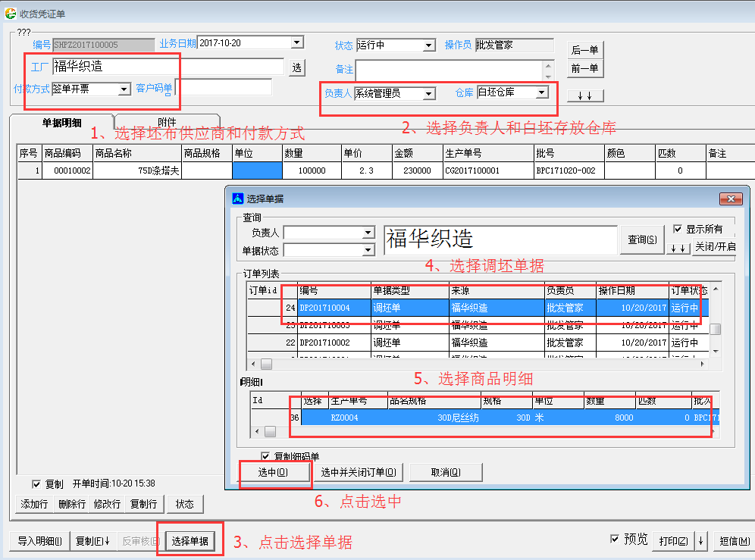Click the double-arrow button below 前一单
The width and height of the screenshot is (755, 560).
(584, 95)
